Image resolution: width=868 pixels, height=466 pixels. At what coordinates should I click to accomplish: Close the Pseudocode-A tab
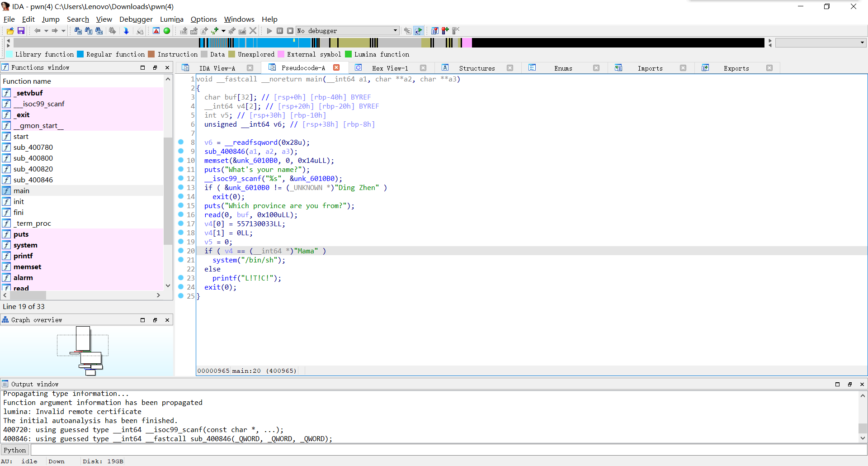pyautogui.click(x=336, y=67)
